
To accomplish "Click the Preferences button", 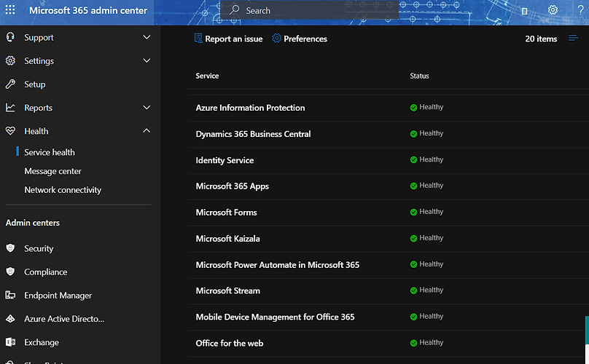I will 300,39.
